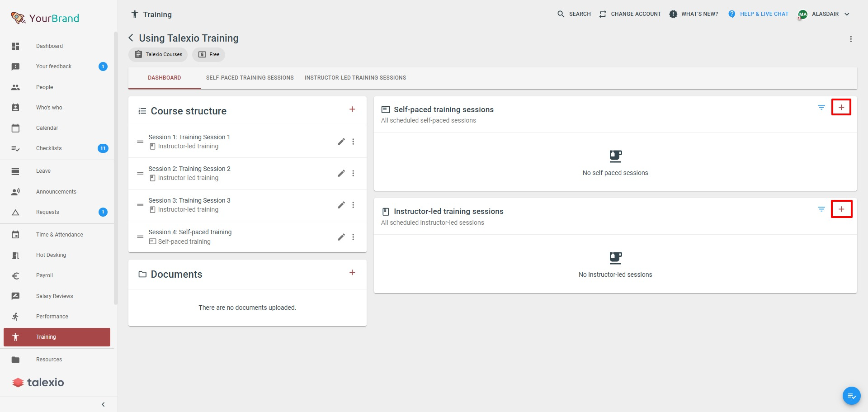Open the Dashboard sidebar item
This screenshot has height=412, width=868.
click(x=57, y=46)
